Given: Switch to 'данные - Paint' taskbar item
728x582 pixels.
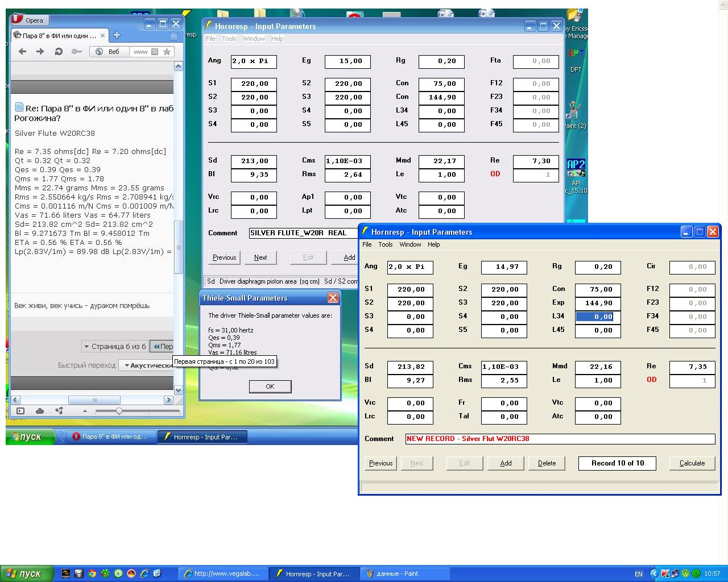Looking at the screenshot, I should (x=406, y=573).
